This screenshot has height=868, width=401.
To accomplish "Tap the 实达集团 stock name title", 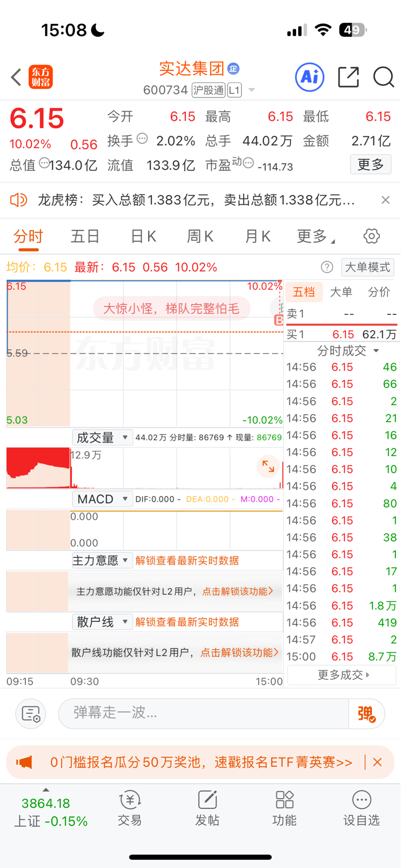I will point(192,68).
